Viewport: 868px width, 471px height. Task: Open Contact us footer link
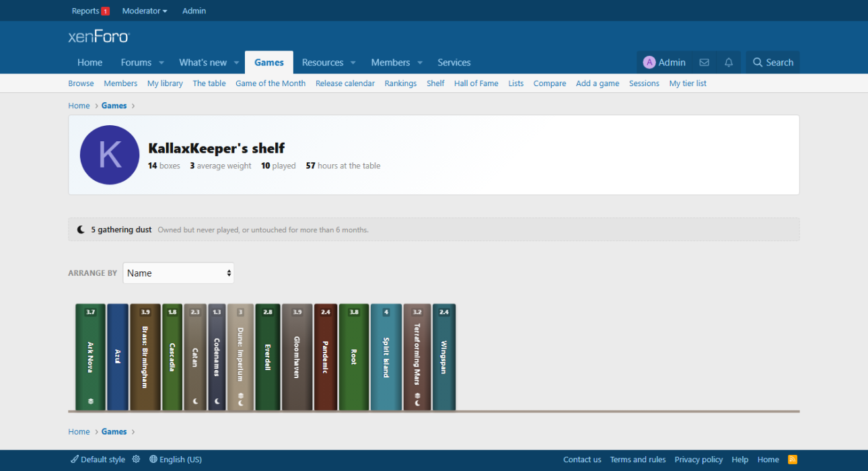click(x=582, y=460)
